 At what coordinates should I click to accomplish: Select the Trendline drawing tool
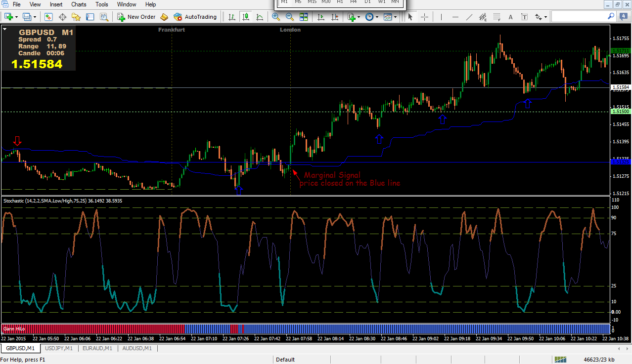coord(470,17)
